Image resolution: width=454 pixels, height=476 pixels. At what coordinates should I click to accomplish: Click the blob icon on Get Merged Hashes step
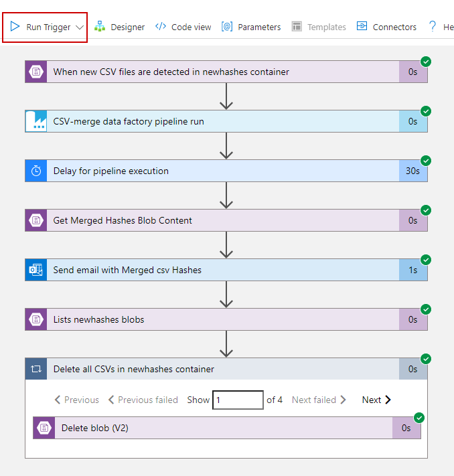pyautogui.click(x=36, y=220)
